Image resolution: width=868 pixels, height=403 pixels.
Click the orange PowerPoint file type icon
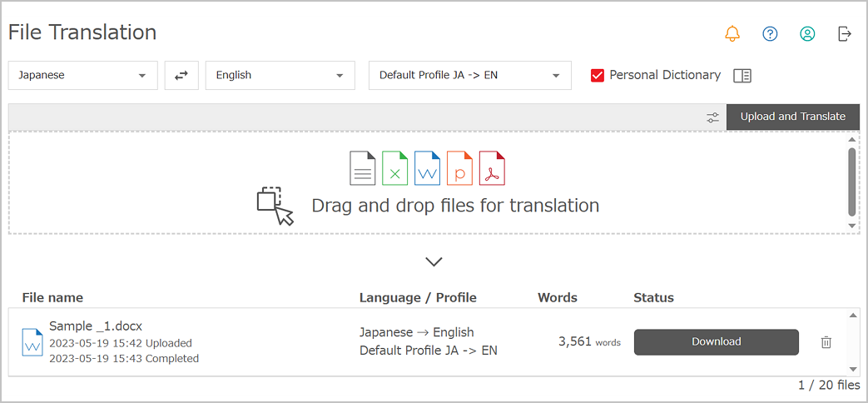coord(459,168)
